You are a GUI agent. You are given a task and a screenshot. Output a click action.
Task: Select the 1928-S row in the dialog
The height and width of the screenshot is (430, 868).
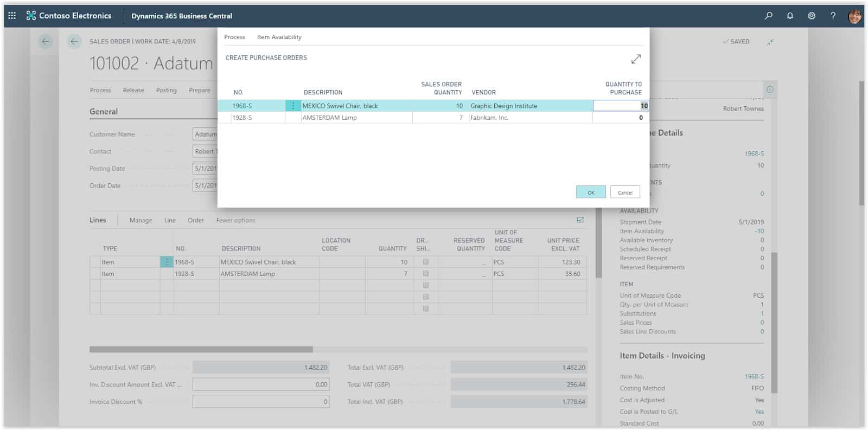pyautogui.click(x=433, y=118)
